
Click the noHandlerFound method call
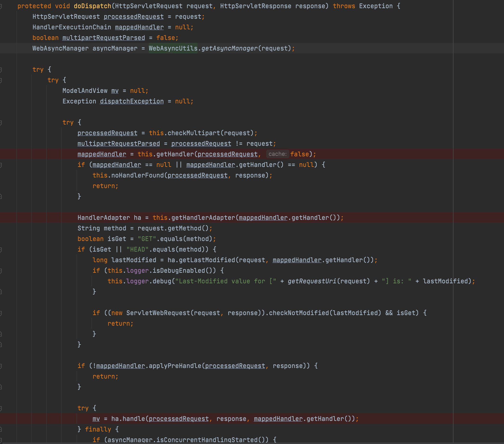click(137, 175)
